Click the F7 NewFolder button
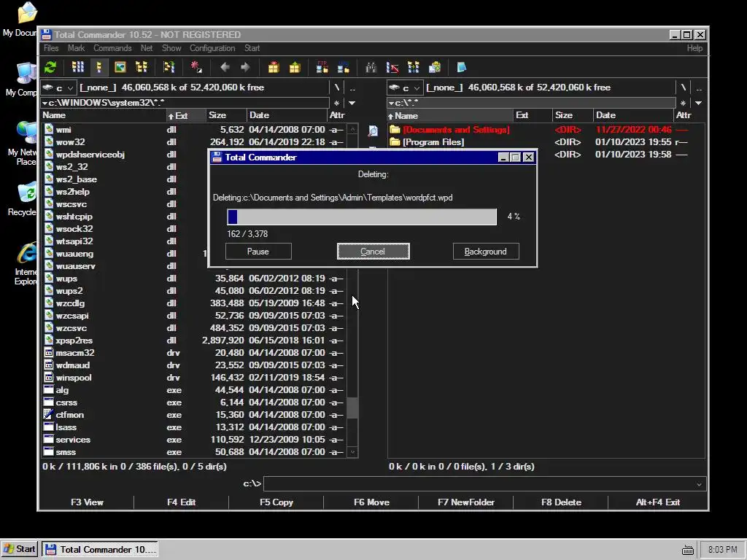The image size is (747, 560). click(466, 502)
